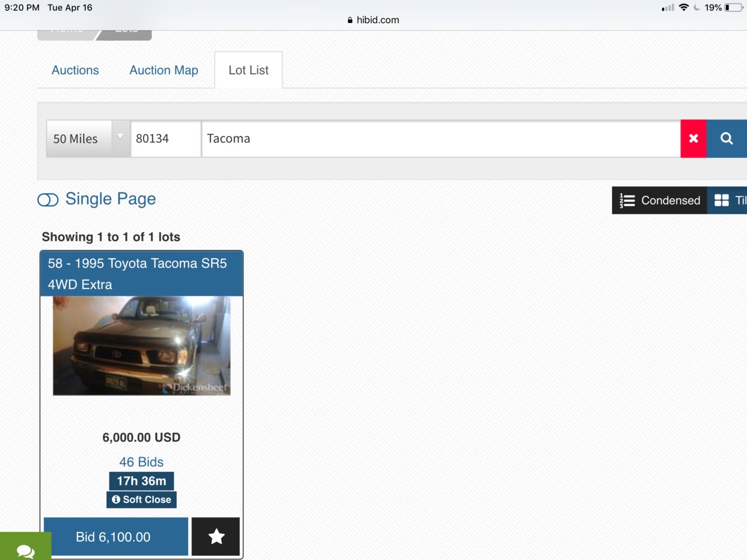
Task: Click the 'Showing 1 to 1 of 1 lots' text
Action: [x=111, y=237]
